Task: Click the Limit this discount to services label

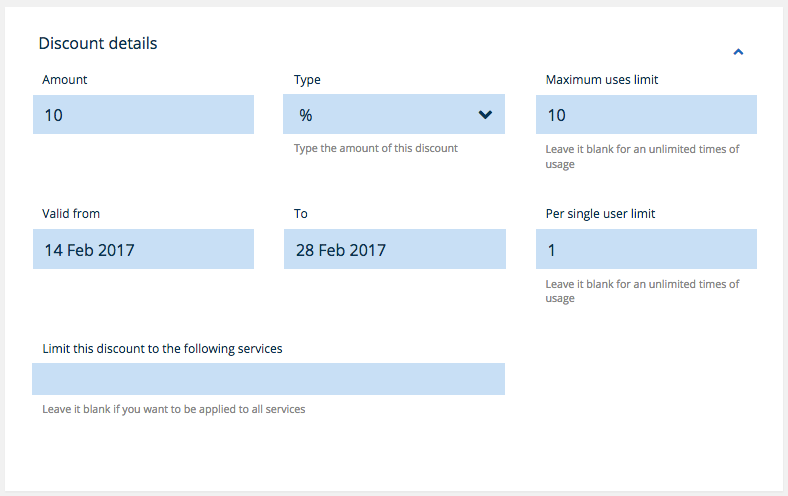Action: [162, 349]
